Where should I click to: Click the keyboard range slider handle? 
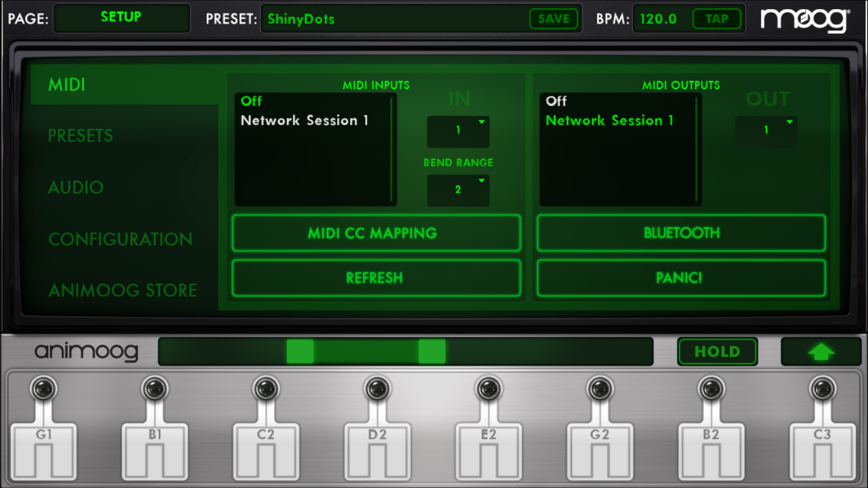coord(300,351)
